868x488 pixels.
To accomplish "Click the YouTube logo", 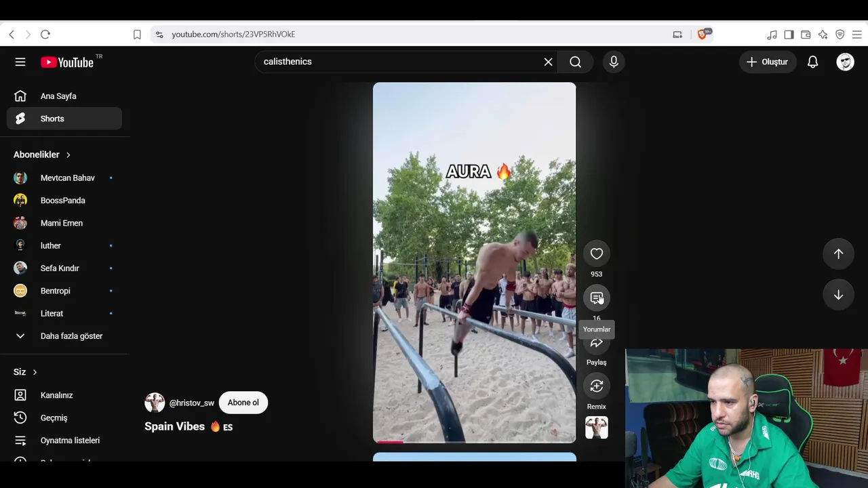I will tap(67, 62).
